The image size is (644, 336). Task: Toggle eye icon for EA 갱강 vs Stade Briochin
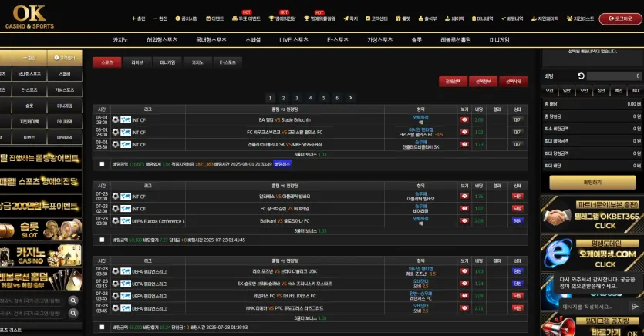pos(464,119)
